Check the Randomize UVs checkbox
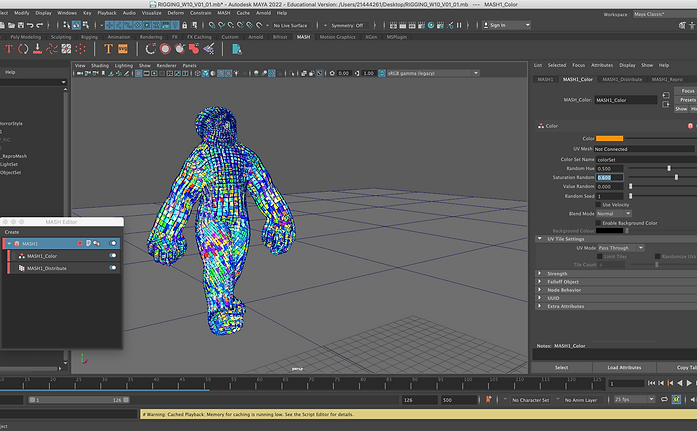The image size is (697, 431). tap(657, 256)
